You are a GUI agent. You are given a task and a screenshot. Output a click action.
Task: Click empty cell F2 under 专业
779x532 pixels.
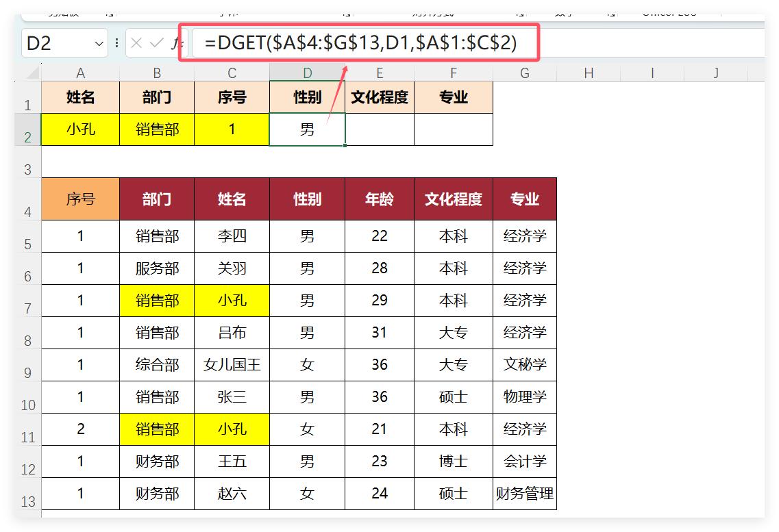point(454,129)
